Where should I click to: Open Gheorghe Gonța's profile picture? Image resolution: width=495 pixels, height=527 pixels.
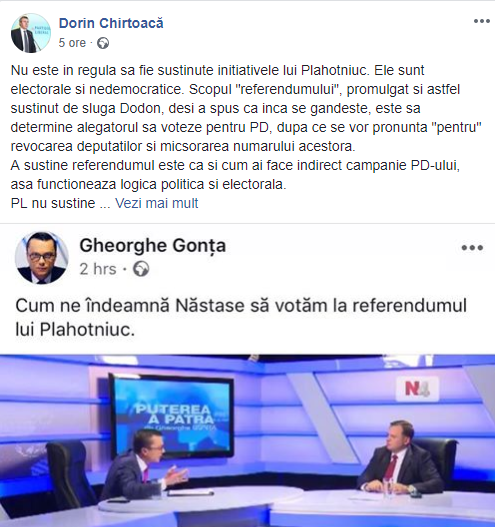click(x=41, y=257)
